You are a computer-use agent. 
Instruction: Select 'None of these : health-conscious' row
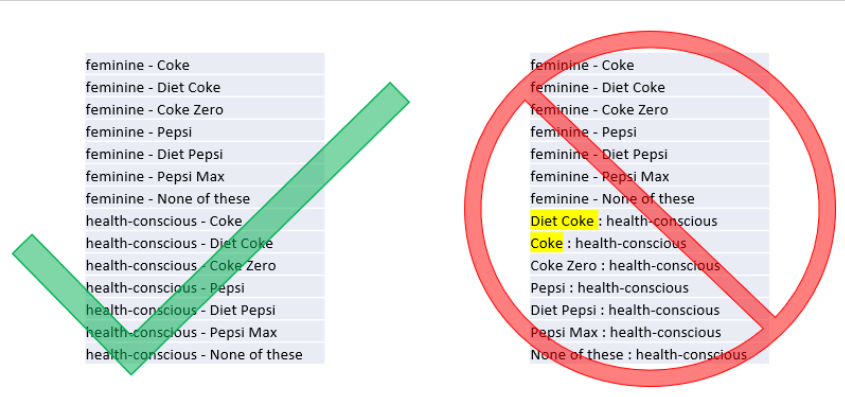[649, 354]
